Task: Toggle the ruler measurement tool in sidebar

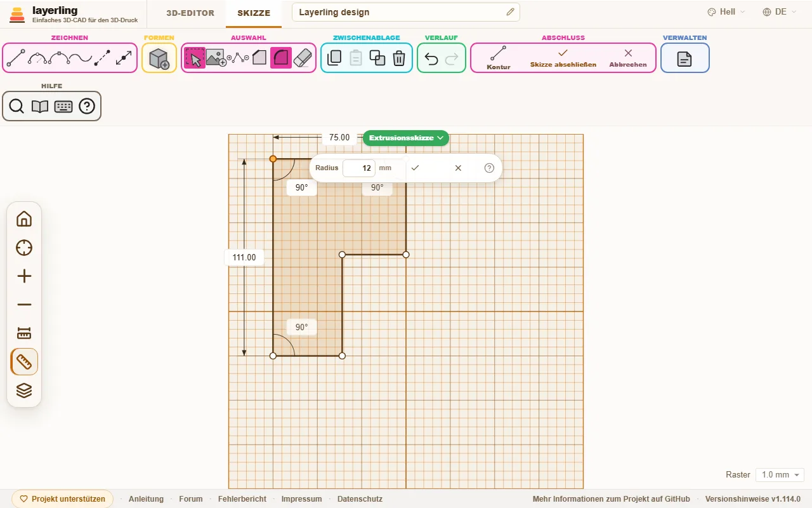Action: 24,362
